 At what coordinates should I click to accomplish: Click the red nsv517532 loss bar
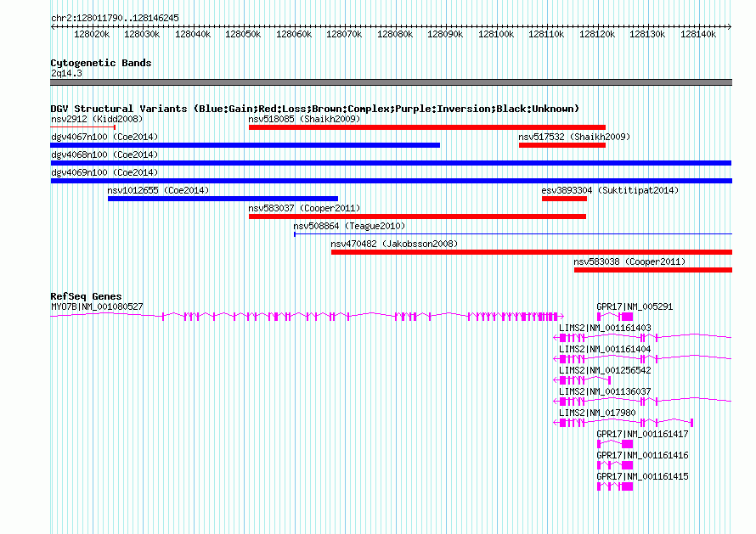562,145
